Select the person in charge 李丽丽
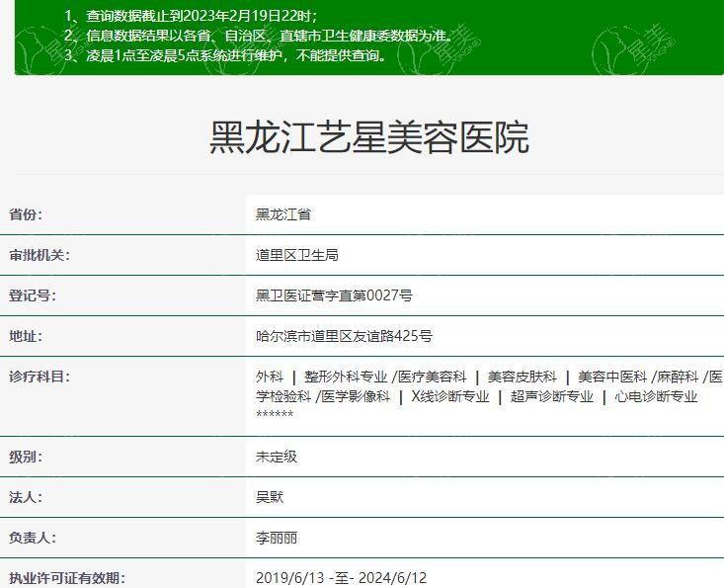724x588 pixels. pyautogui.click(x=276, y=538)
